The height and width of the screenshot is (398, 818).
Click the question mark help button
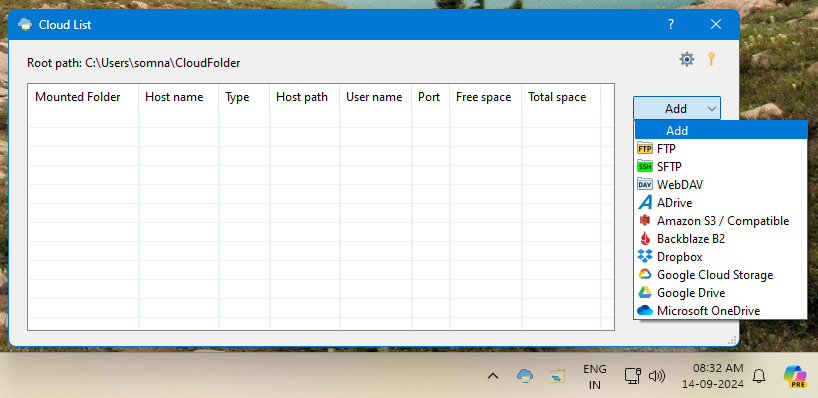click(671, 25)
